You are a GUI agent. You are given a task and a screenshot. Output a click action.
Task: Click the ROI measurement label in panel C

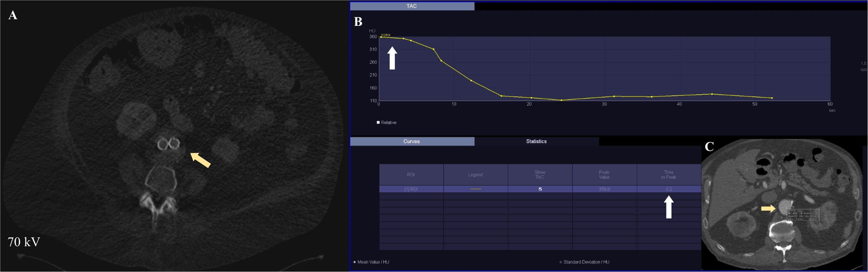802,215
